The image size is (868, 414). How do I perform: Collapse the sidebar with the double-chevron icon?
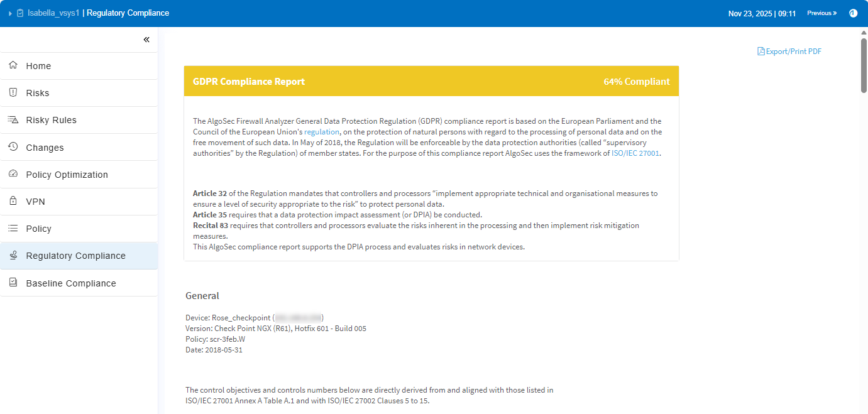click(146, 40)
